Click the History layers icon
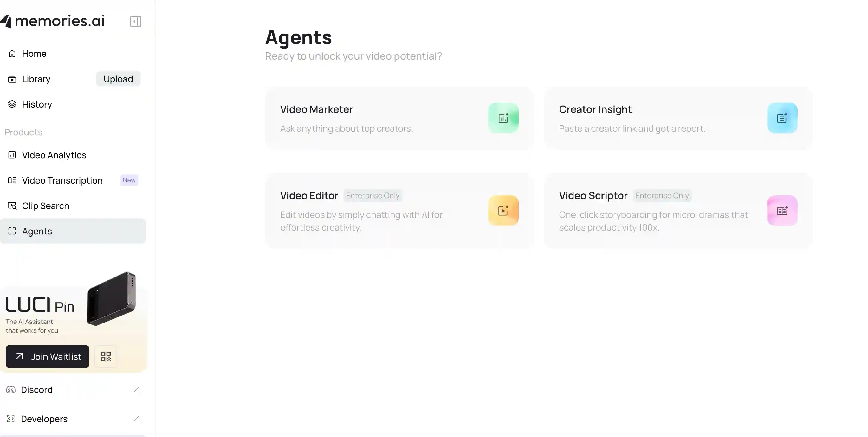868x437 pixels. coord(12,104)
